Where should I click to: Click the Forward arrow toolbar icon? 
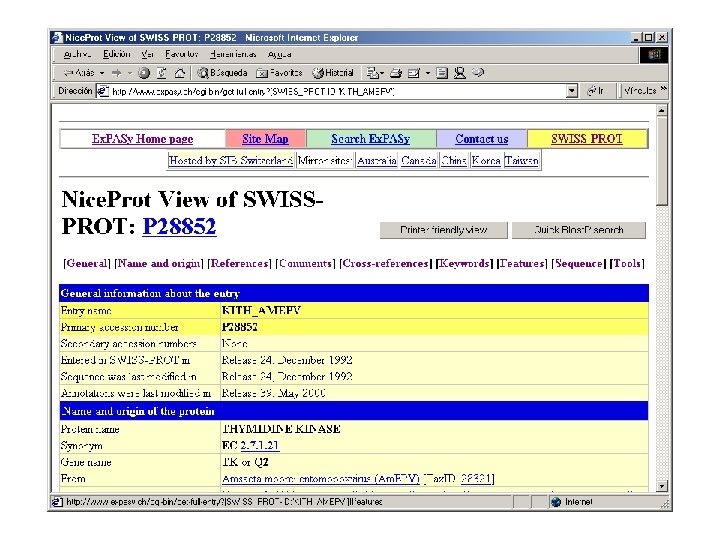[x=117, y=73]
